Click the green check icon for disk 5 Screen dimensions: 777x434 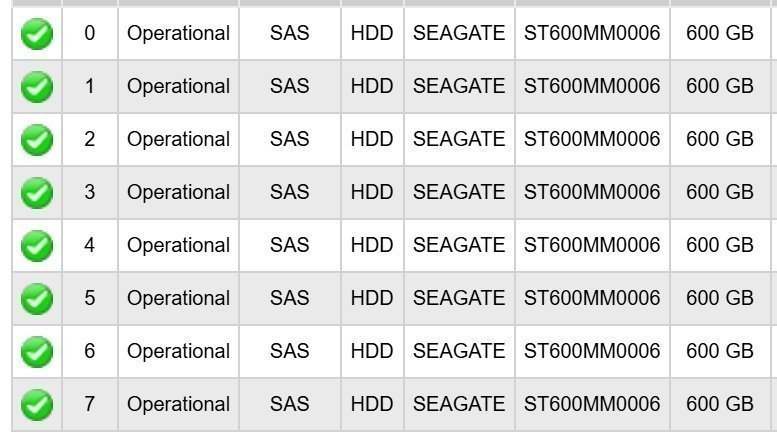37,299
